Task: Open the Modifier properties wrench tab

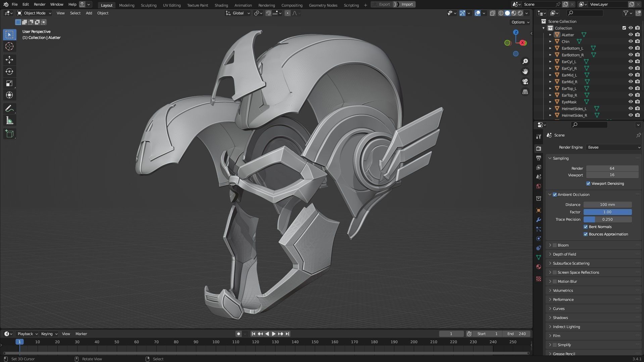Action: point(539,220)
